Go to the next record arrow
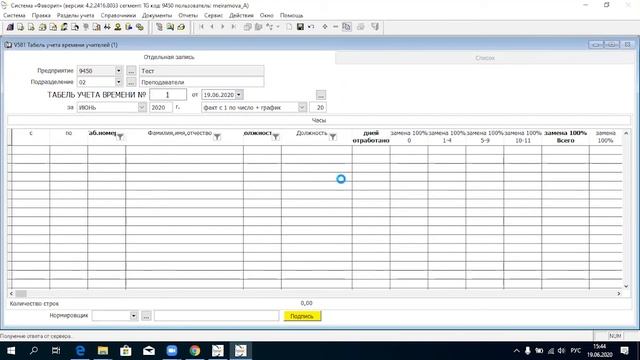 [223, 27]
